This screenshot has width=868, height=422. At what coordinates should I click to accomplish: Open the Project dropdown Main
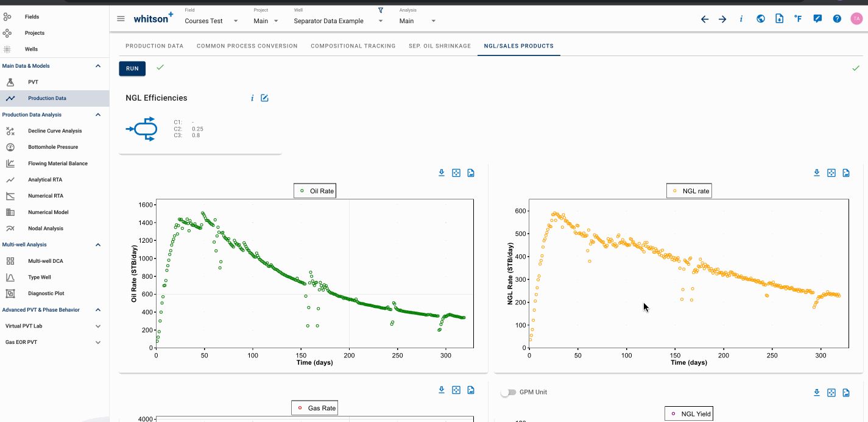click(x=266, y=21)
